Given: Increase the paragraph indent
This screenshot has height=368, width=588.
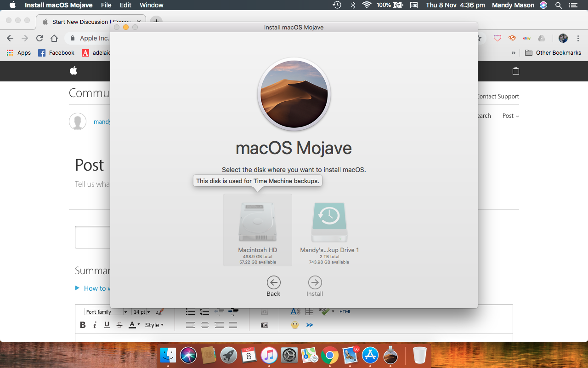Looking at the screenshot, I should pyautogui.click(x=233, y=312).
